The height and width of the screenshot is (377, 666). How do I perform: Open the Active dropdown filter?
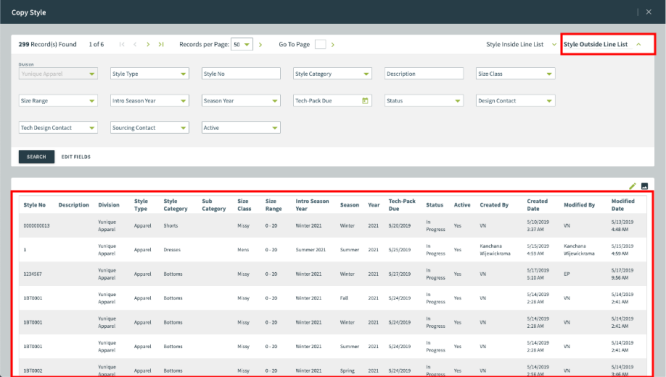pos(241,127)
